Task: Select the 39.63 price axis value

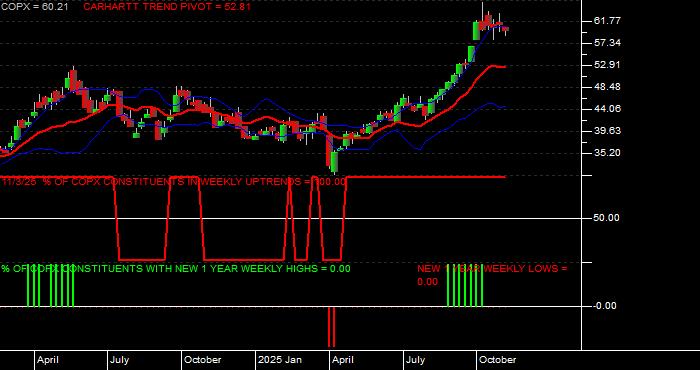Action: [608, 131]
